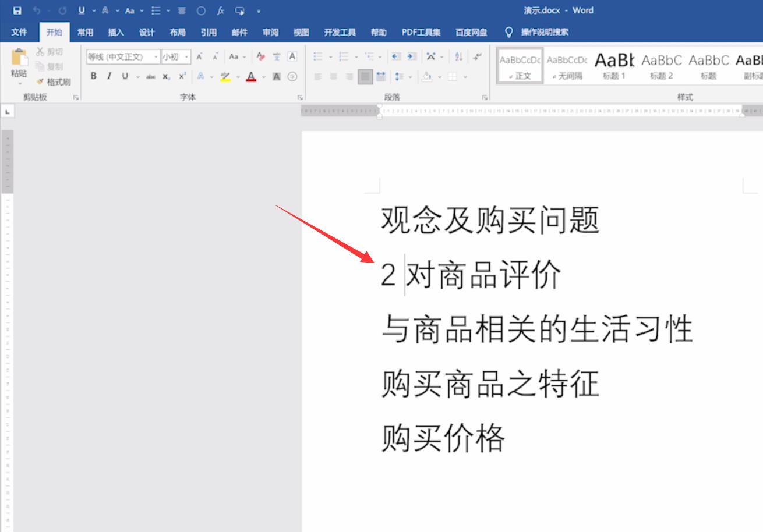The image size is (763, 532).
Task: Click the paragraph shading paint bucket
Action: point(427,76)
